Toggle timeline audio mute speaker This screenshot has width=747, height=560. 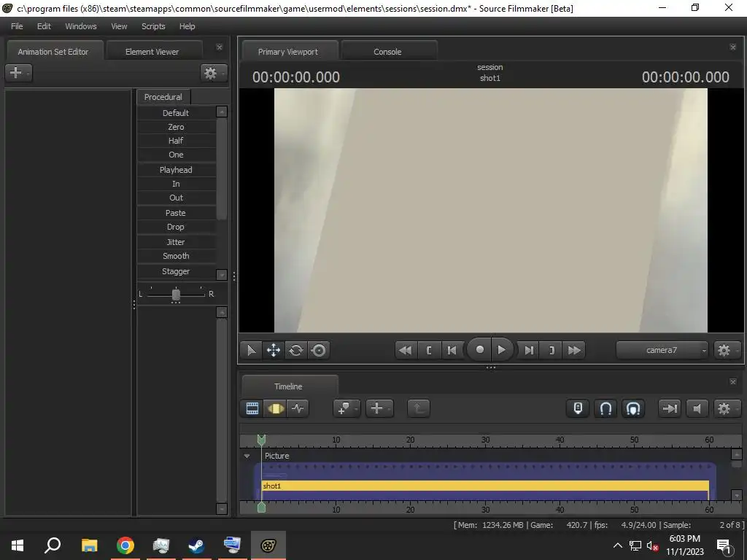(697, 408)
